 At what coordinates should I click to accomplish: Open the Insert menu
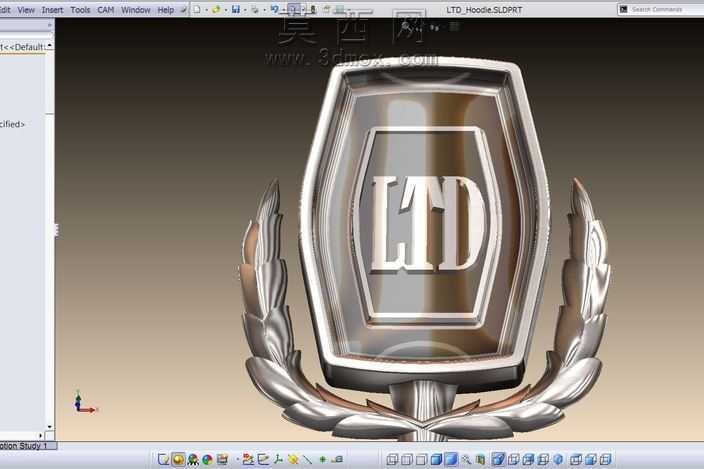52,9
